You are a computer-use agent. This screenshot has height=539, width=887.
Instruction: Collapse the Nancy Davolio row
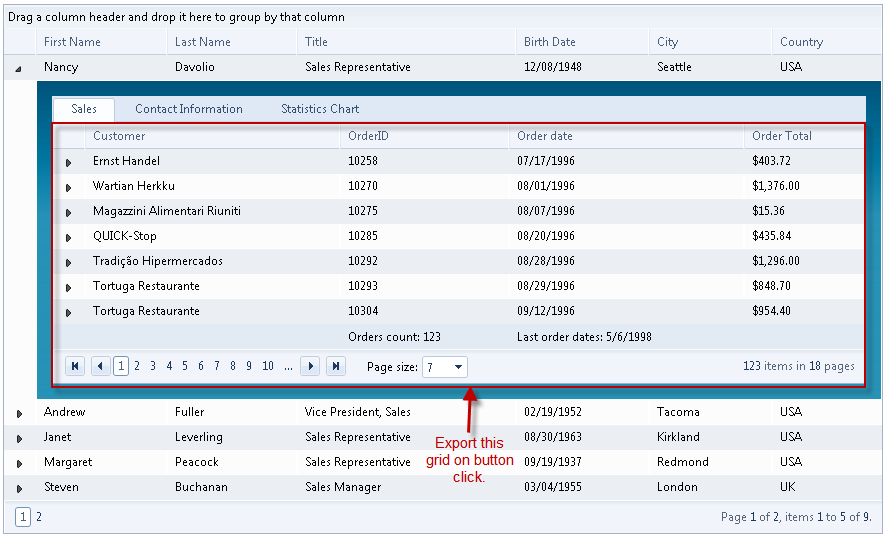19,68
